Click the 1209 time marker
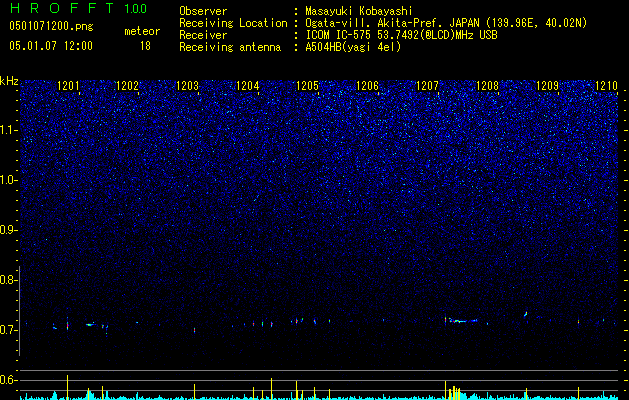629x400 pixels. 548,85
